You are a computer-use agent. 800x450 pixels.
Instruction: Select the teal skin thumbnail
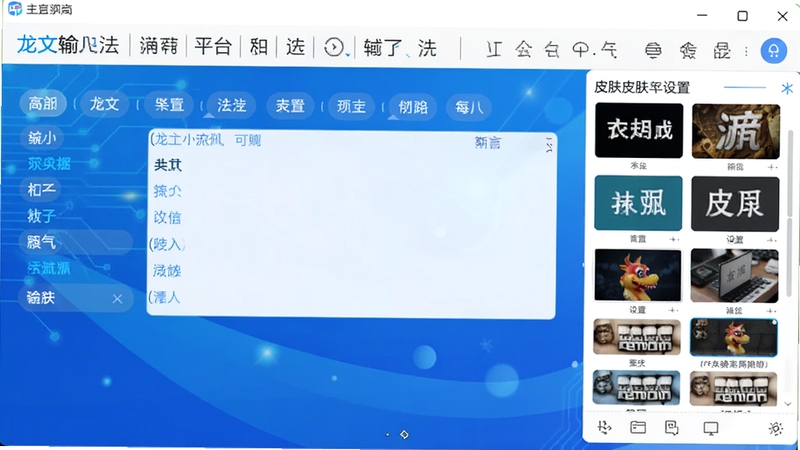[x=638, y=203]
